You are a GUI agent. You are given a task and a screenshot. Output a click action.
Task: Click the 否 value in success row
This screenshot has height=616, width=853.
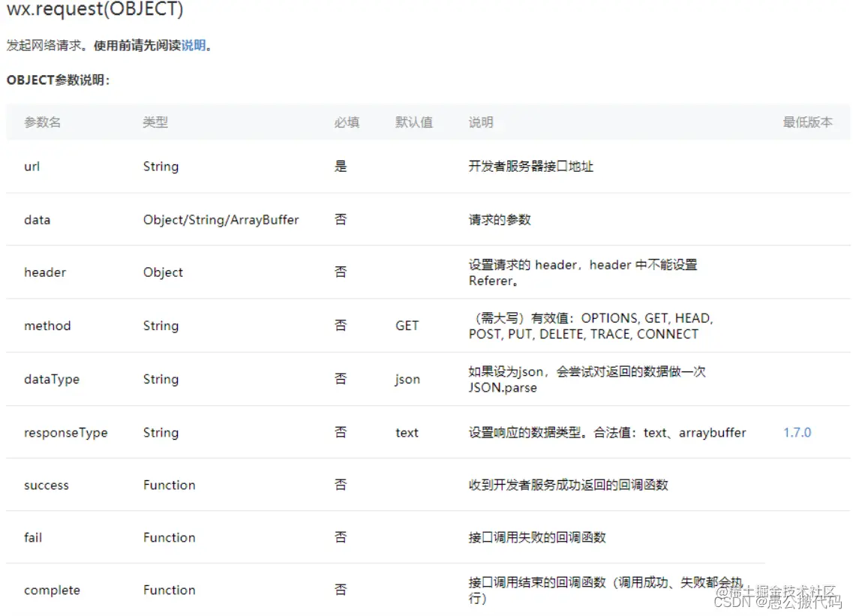click(341, 484)
